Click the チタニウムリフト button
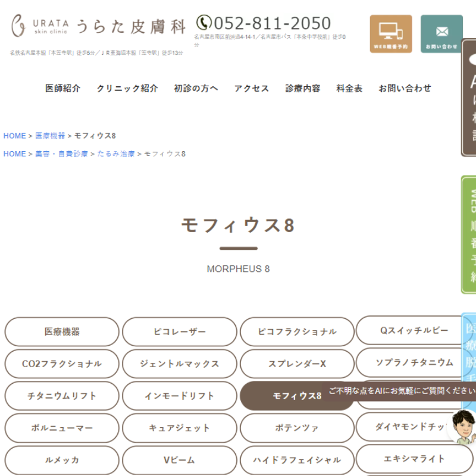 62,396
